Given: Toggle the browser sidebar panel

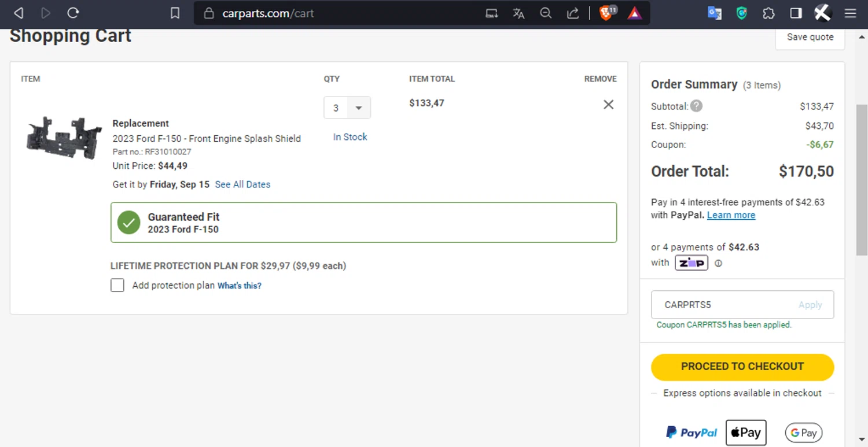Looking at the screenshot, I should click(x=796, y=13).
